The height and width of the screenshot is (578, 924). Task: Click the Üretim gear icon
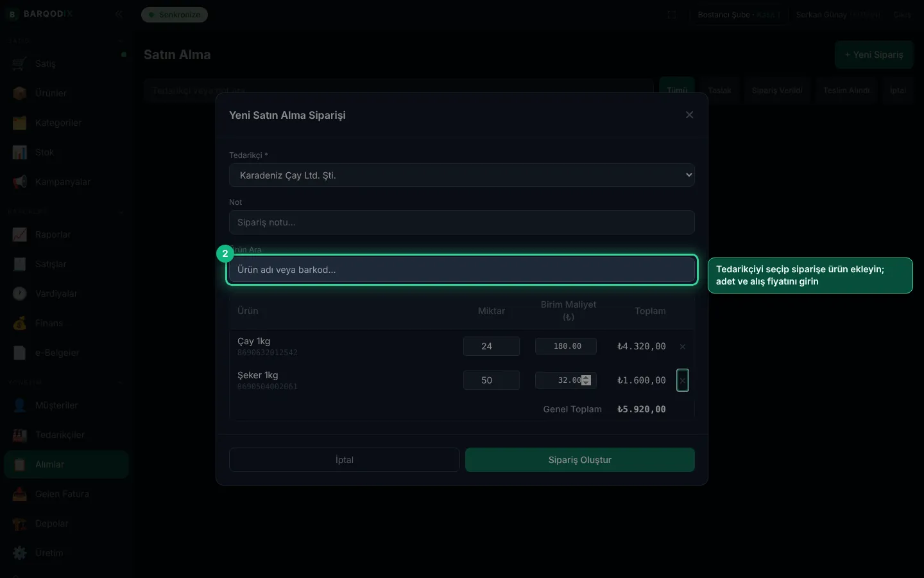pyautogui.click(x=20, y=553)
